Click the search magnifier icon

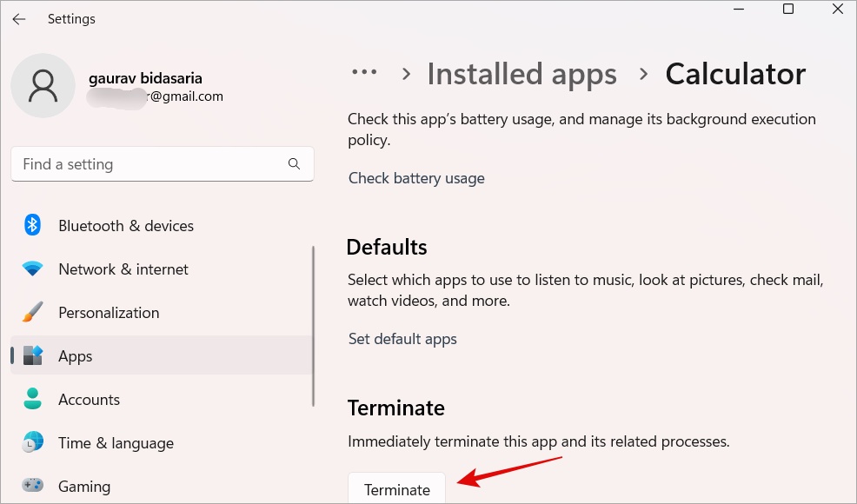coord(294,164)
